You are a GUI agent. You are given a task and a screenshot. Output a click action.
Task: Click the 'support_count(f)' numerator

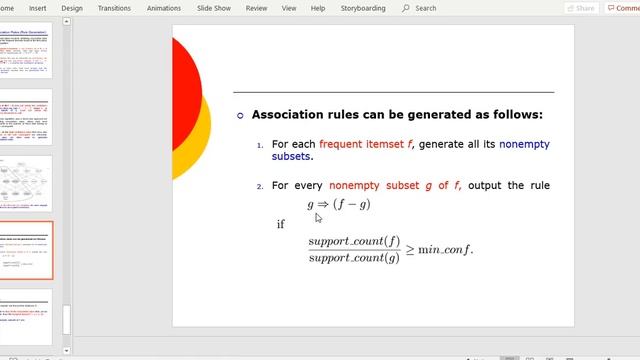point(354,241)
